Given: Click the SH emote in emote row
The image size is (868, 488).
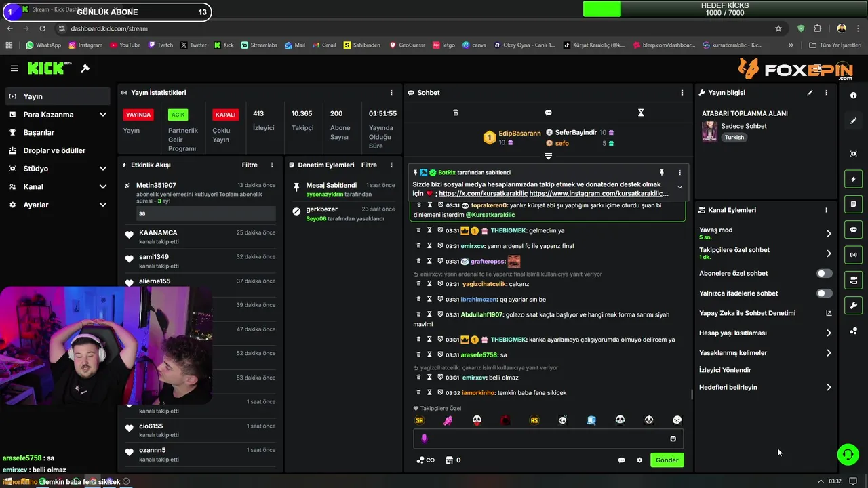Looking at the screenshot, I should click(419, 420).
